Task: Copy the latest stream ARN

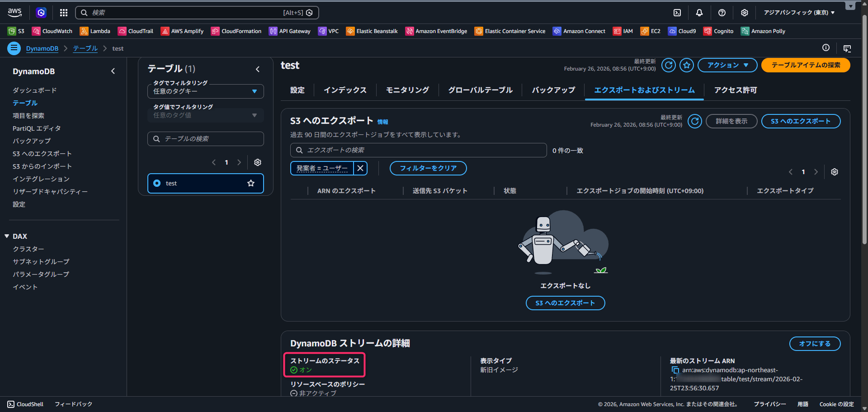Action: point(675,370)
